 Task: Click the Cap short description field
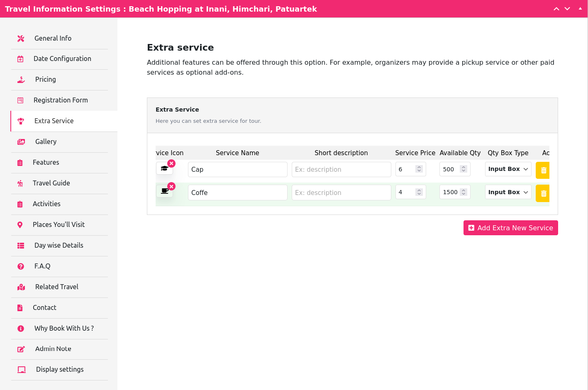click(x=341, y=169)
